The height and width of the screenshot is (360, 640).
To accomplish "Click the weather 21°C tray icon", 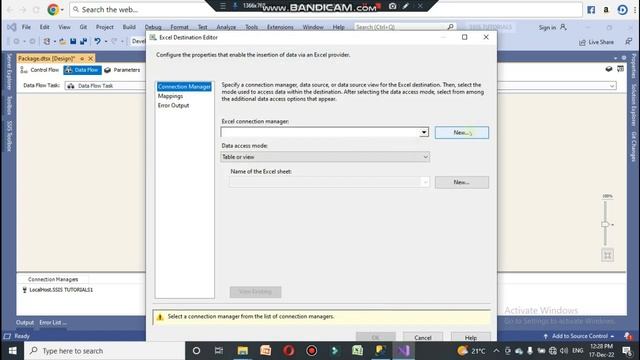I will 471,351.
